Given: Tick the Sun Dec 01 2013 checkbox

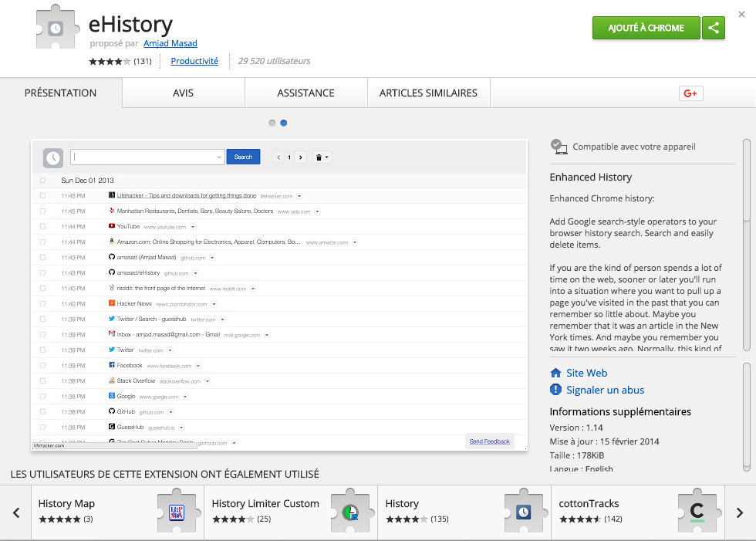Looking at the screenshot, I should click(x=42, y=181).
